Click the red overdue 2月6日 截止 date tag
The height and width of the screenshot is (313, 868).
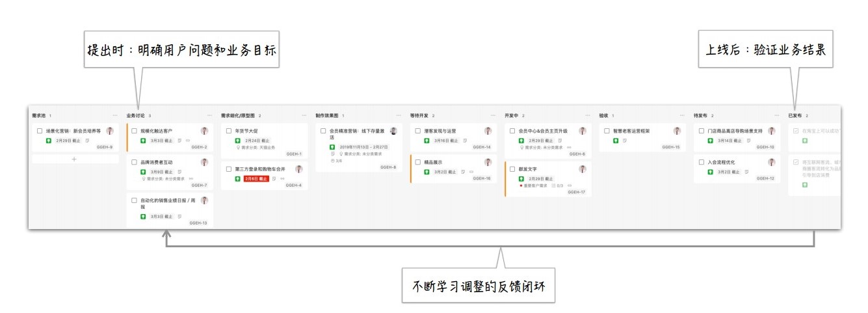pyautogui.click(x=256, y=178)
